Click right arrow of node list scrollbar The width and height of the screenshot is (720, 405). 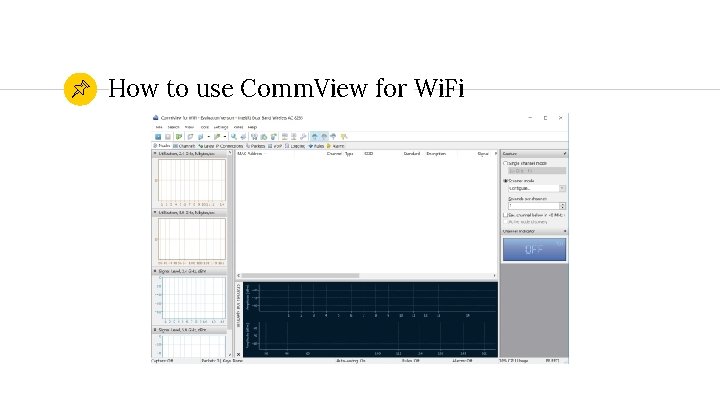point(495,276)
